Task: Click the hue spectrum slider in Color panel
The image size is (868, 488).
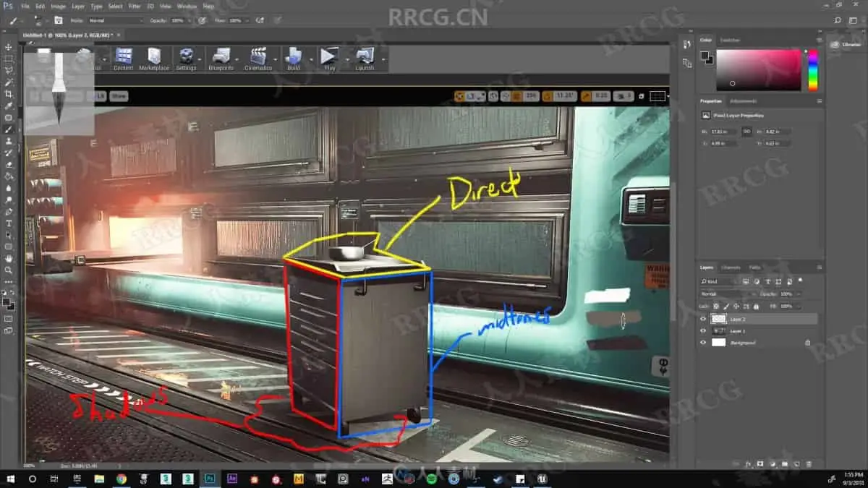Action: point(812,70)
